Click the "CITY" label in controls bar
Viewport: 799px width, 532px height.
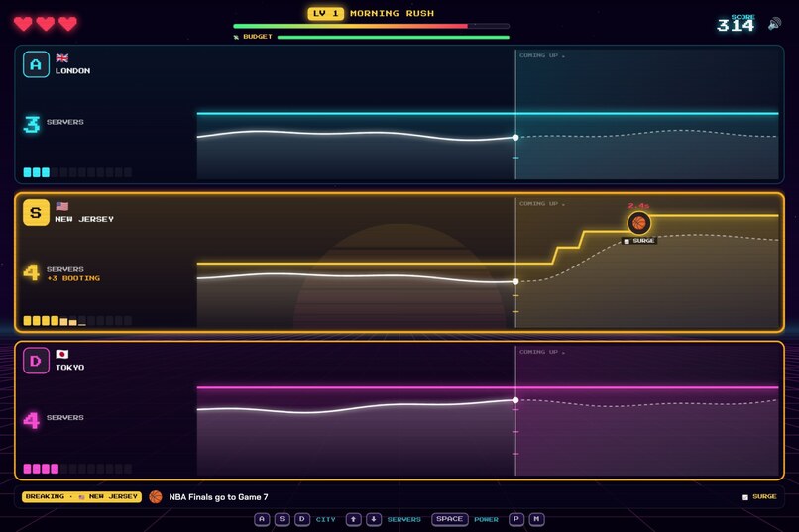click(325, 520)
